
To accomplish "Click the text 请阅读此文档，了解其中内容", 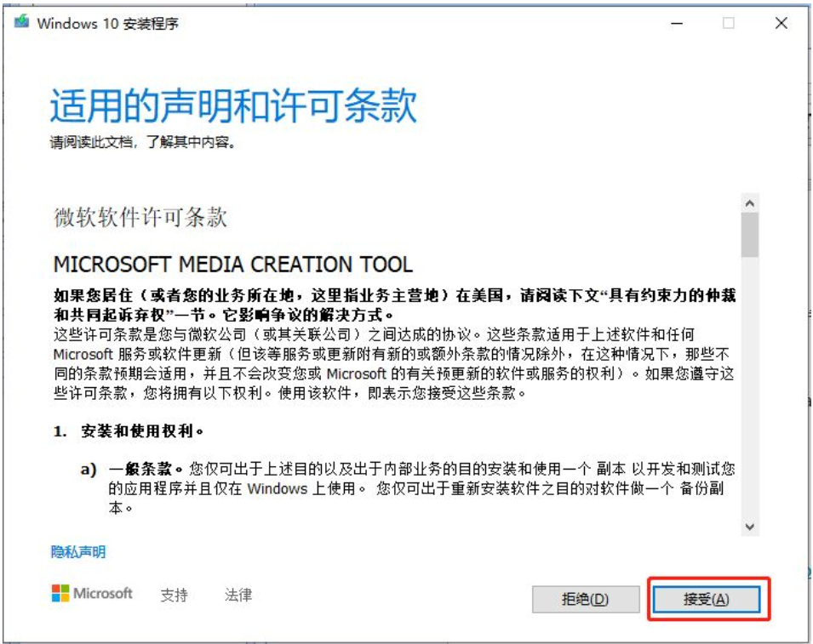I will [143, 142].
